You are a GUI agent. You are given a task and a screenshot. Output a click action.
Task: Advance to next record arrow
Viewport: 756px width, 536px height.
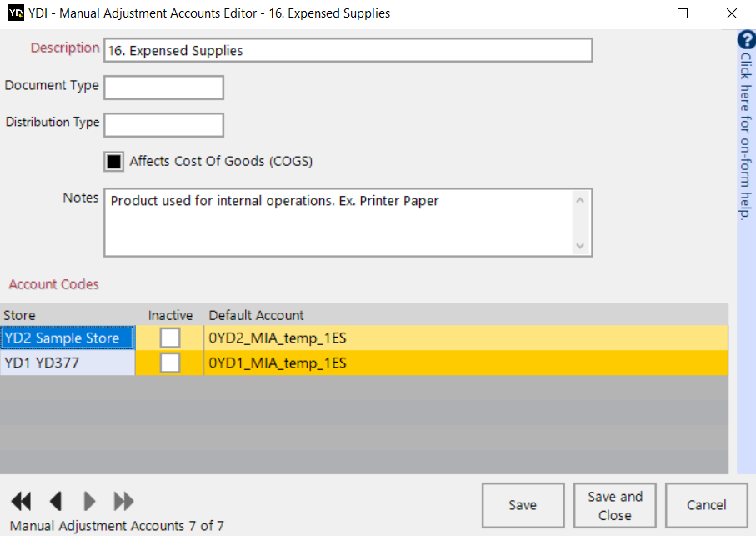pos(90,501)
